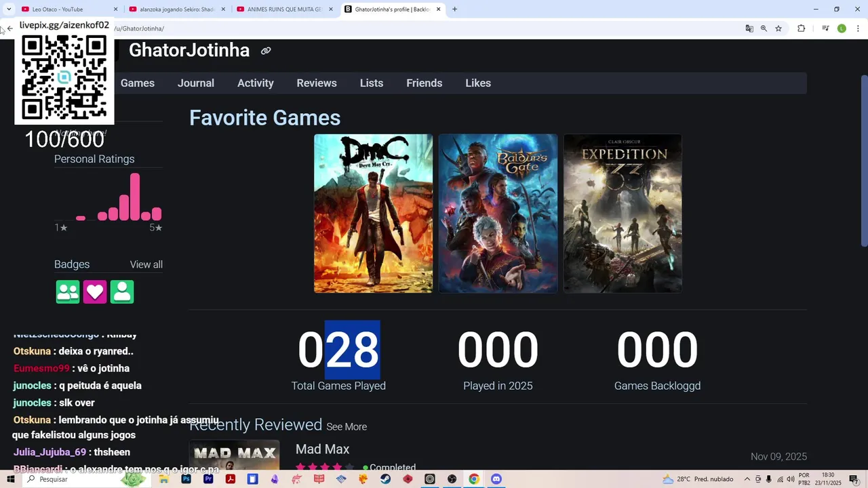
Task: Open the Baldur's Gate cover
Action: [498, 213]
